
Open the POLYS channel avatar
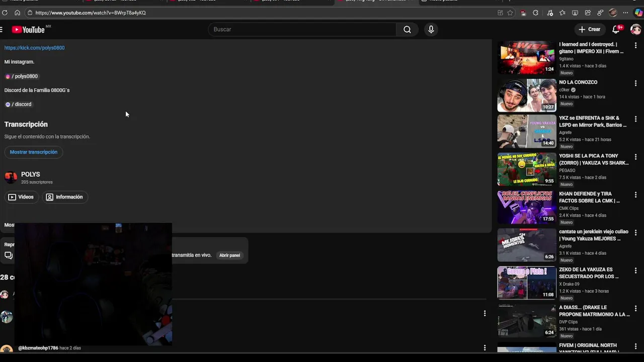pyautogui.click(x=11, y=177)
